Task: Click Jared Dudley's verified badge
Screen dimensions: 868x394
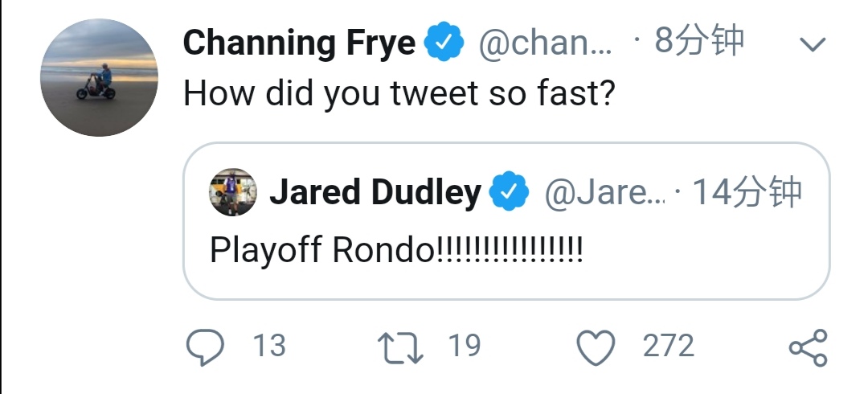Action: [x=510, y=191]
